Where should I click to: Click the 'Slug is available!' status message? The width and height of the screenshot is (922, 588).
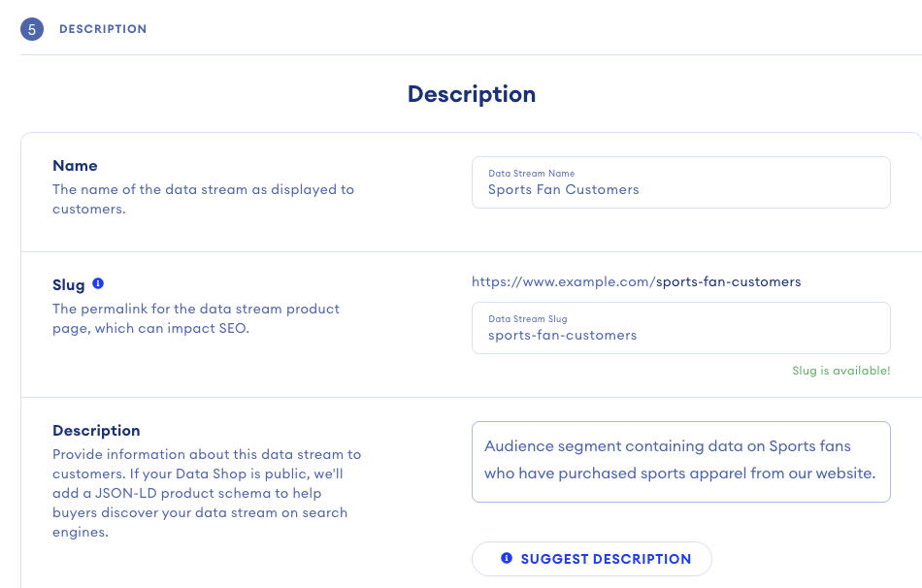(x=841, y=371)
